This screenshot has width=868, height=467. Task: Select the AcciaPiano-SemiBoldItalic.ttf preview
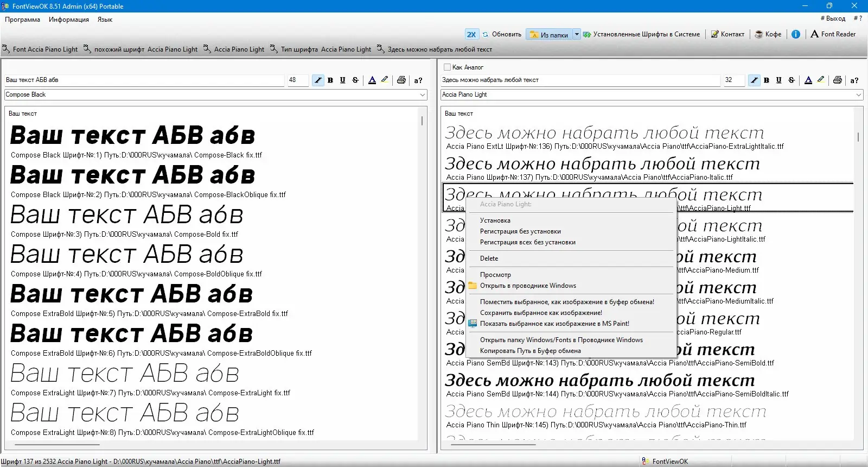pos(648,385)
